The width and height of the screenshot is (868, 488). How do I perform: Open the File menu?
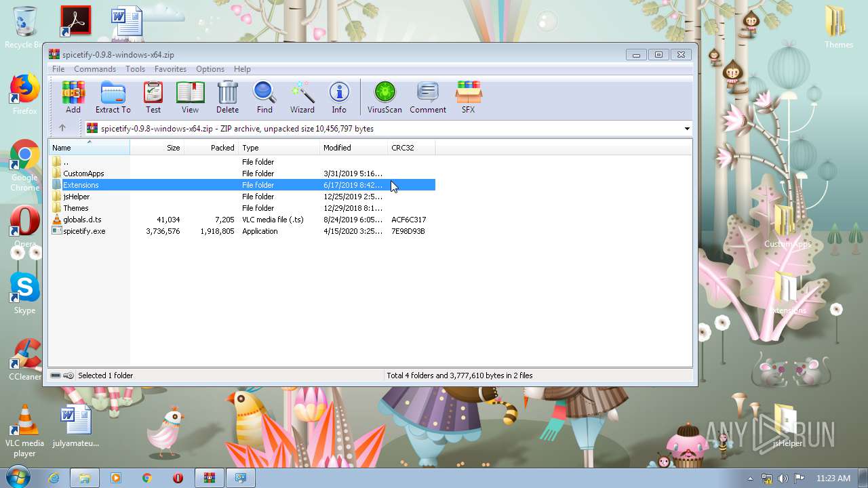[x=58, y=69]
